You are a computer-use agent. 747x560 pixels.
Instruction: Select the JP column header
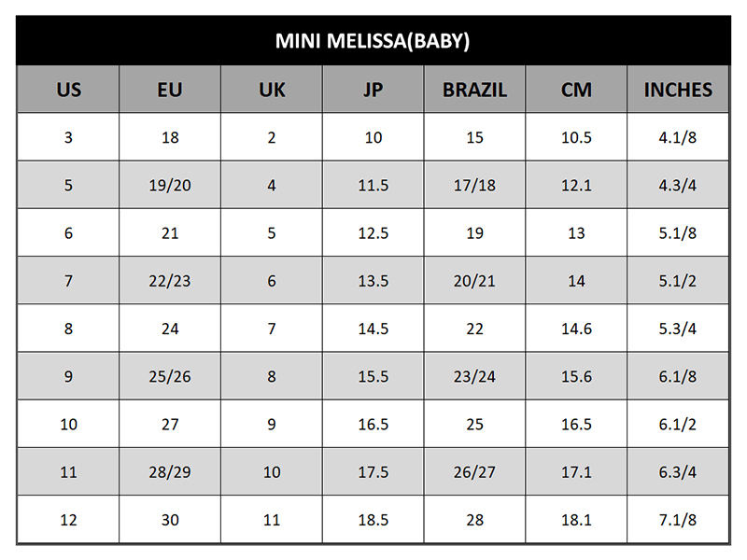pyautogui.click(x=373, y=90)
